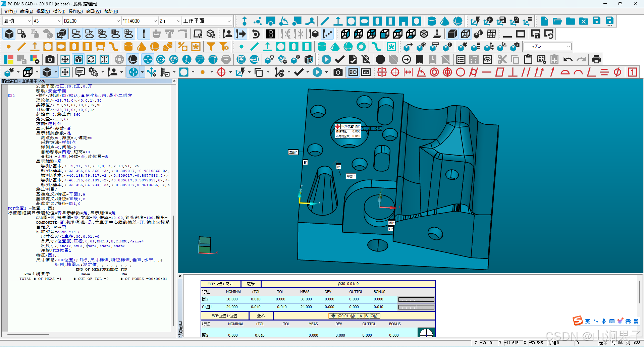Open the 操作(O) menu

76,11
